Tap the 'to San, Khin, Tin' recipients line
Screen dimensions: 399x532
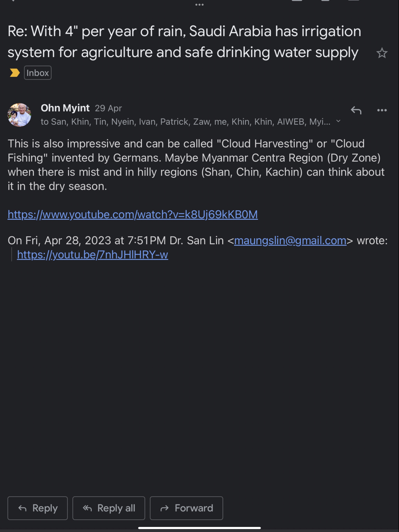(185, 122)
